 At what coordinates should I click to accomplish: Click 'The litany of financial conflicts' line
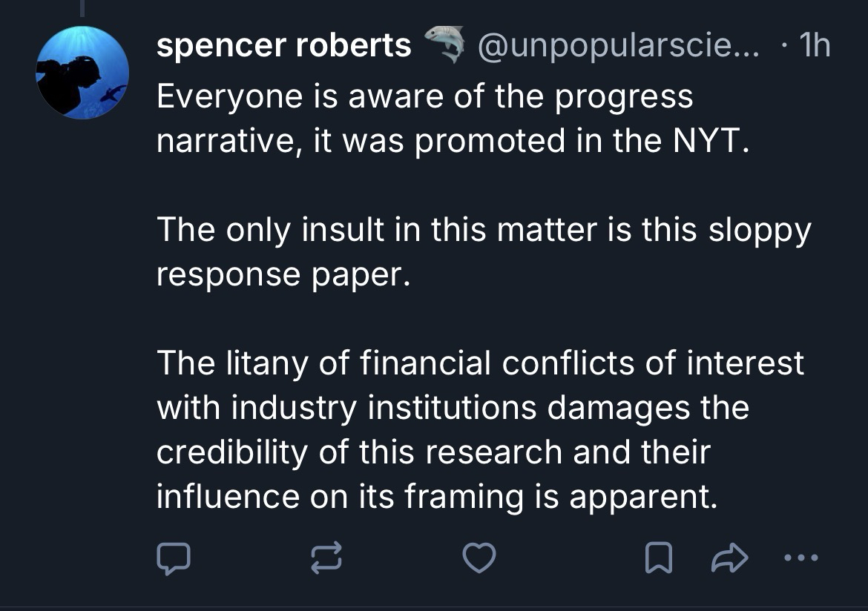click(x=480, y=363)
